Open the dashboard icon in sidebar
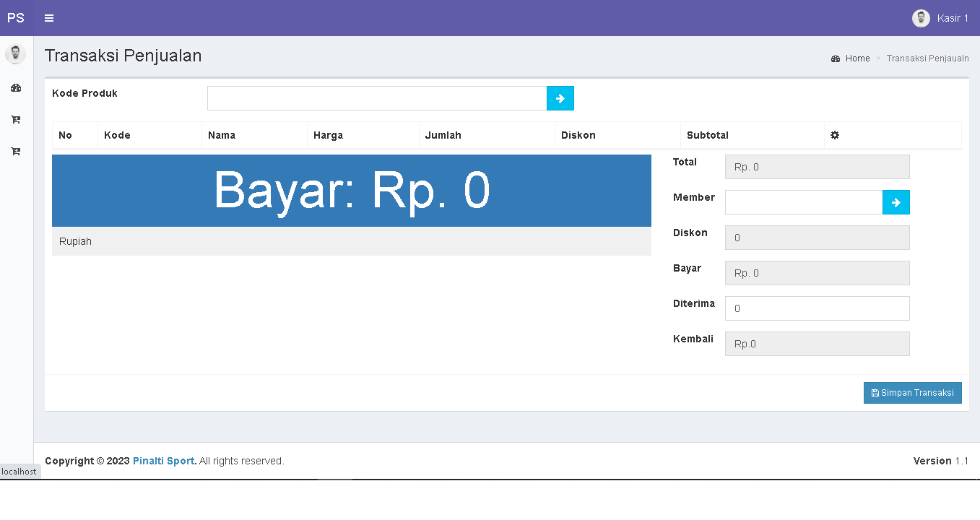The image size is (980, 520). click(x=16, y=88)
